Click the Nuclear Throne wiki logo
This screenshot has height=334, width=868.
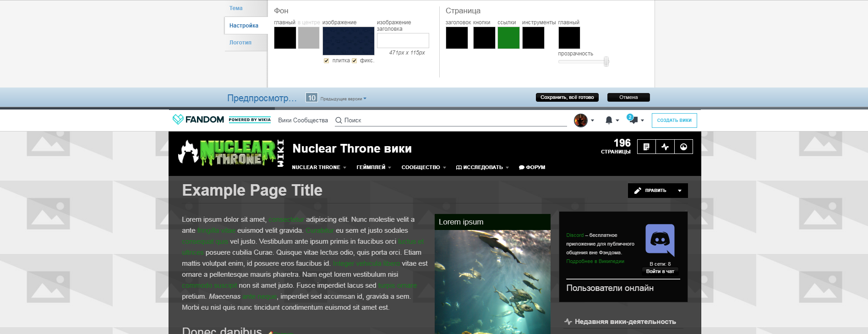(x=231, y=153)
